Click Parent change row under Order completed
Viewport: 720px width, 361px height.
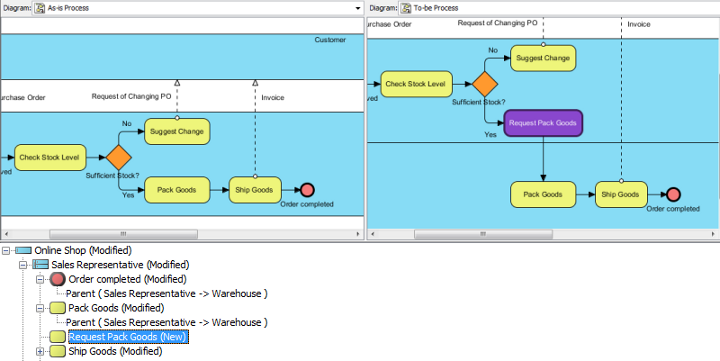[167, 294]
